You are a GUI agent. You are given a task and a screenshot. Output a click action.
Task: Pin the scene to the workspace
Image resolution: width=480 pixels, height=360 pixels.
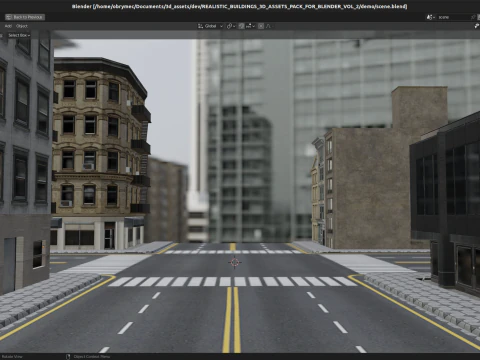[473, 17]
